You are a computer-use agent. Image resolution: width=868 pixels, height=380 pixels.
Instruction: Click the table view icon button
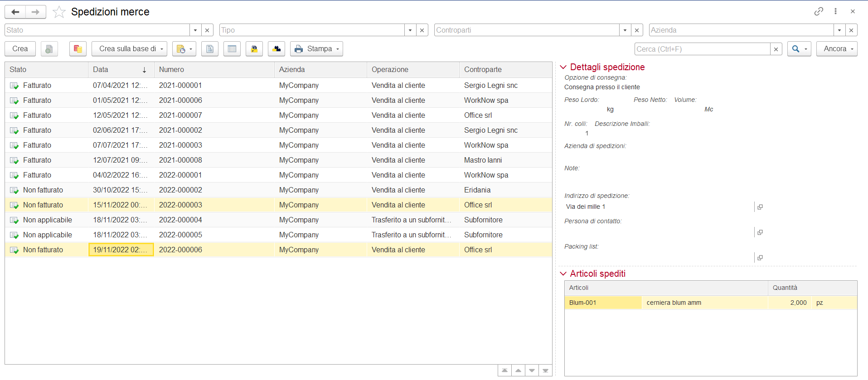tap(232, 49)
